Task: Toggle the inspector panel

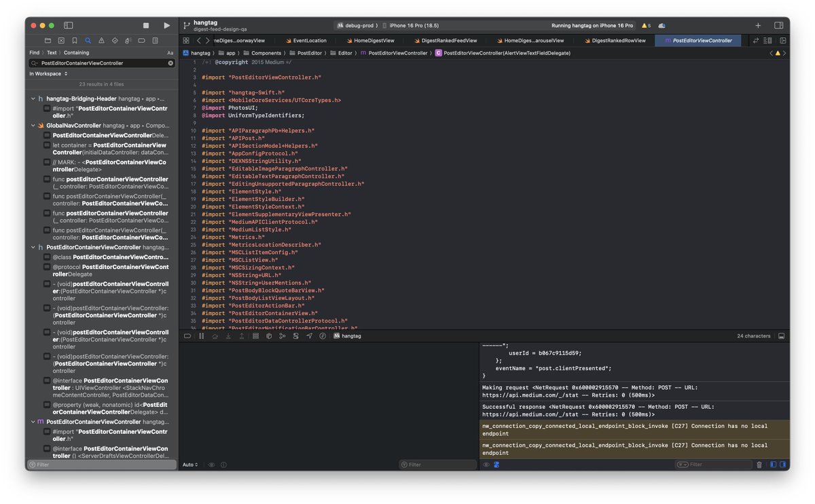Action: coord(778,25)
